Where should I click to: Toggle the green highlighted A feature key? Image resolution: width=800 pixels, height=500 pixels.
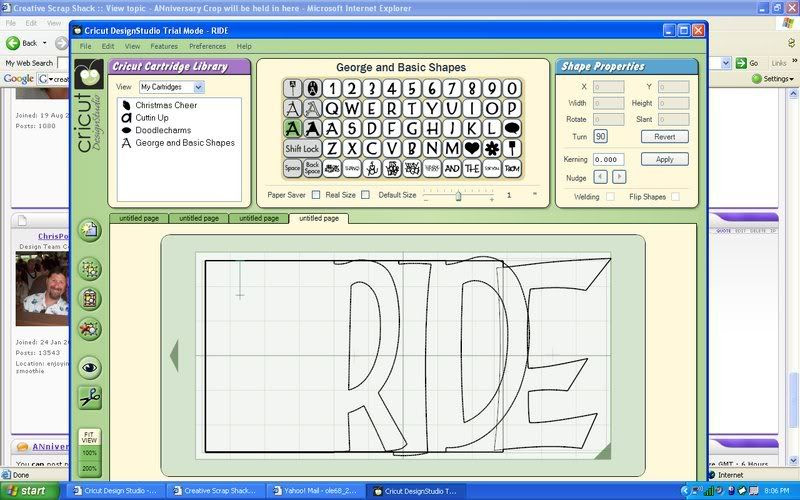292,129
